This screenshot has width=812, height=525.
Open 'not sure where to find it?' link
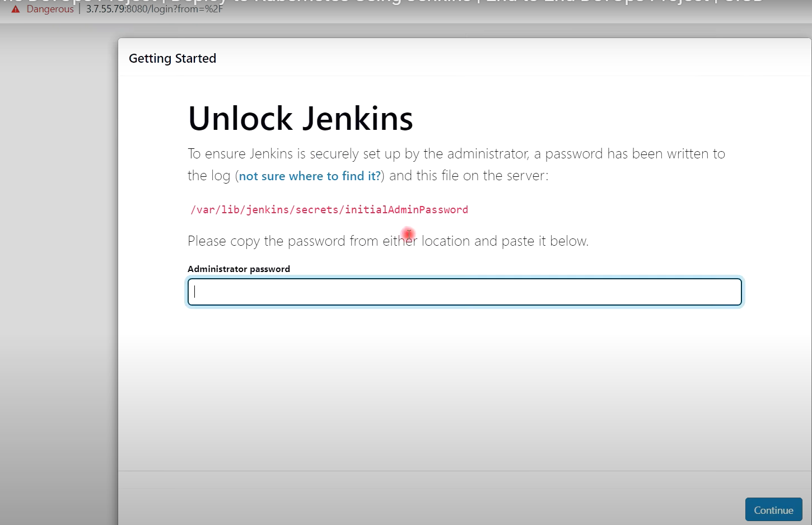click(x=310, y=176)
